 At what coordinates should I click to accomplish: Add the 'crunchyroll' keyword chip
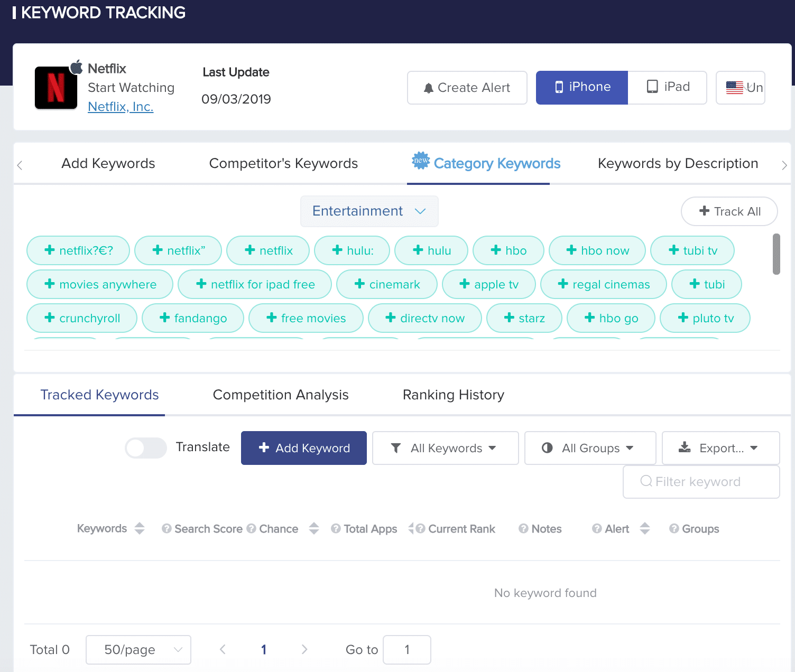click(x=82, y=318)
